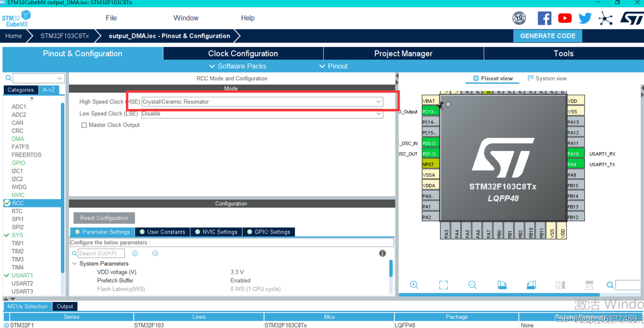Click the pinout horizontal scrollbar
The height and width of the screenshot is (328, 644).
499,295
